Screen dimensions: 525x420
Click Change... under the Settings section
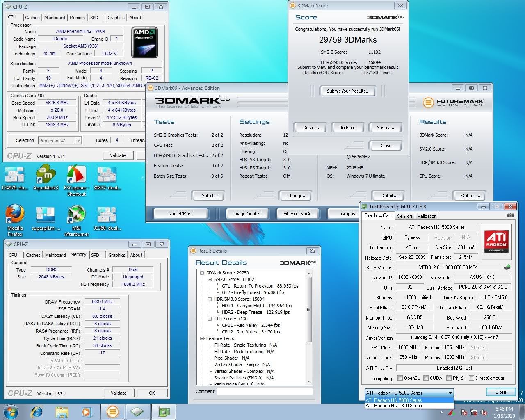297,196
